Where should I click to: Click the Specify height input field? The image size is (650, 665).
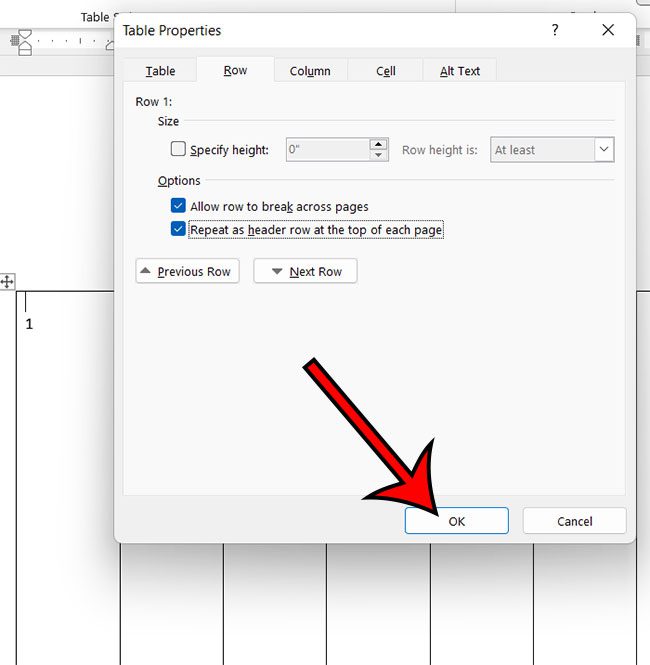click(327, 149)
